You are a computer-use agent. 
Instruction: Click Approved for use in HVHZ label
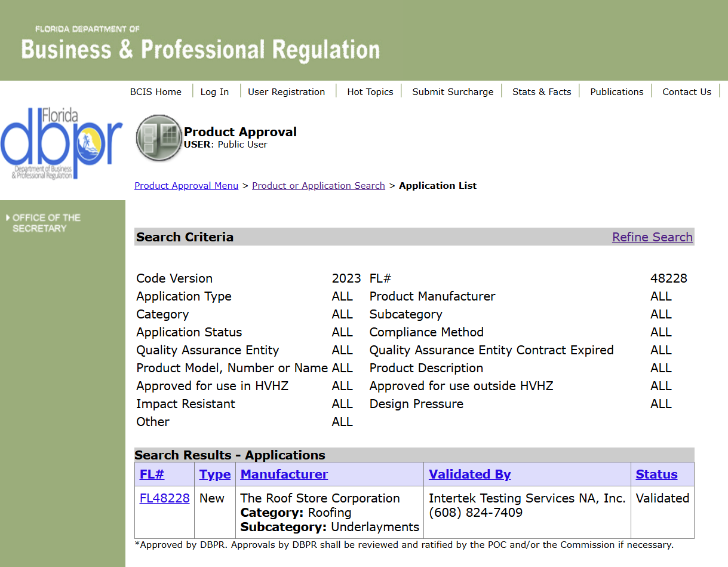click(212, 386)
